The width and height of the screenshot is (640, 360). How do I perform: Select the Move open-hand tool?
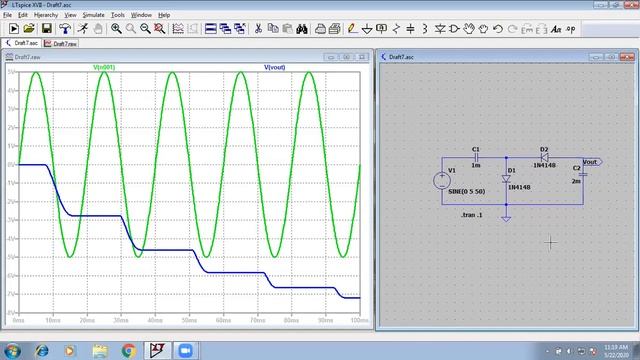[469, 29]
